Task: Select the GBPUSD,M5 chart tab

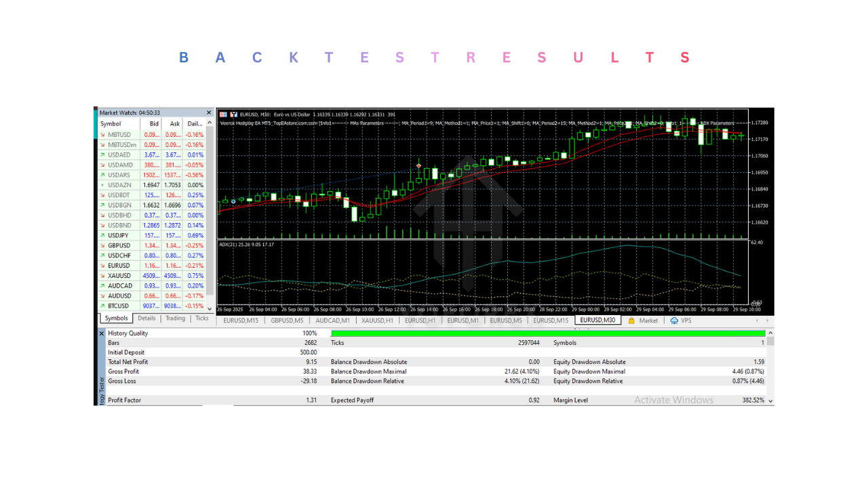Action: click(287, 321)
